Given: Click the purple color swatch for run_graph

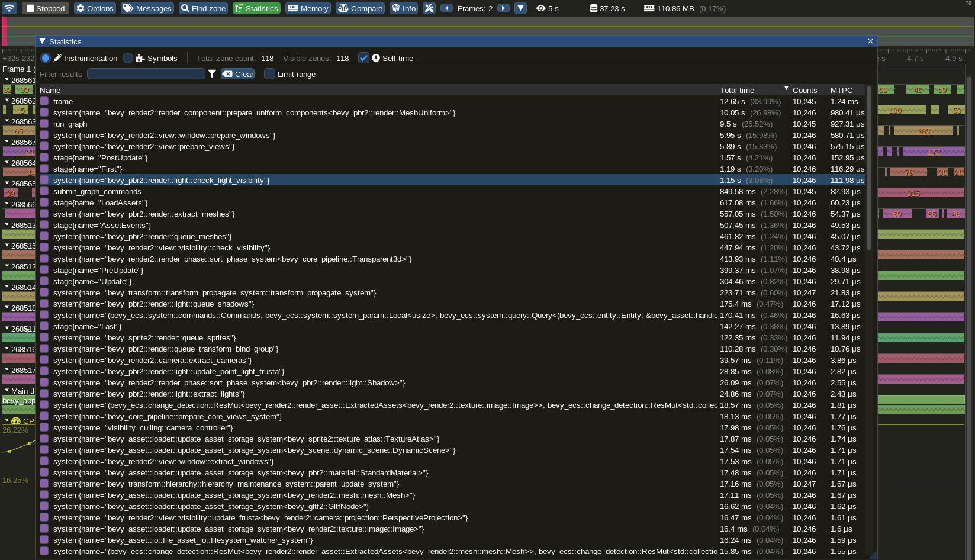Looking at the screenshot, I should click(x=44, y=124).
